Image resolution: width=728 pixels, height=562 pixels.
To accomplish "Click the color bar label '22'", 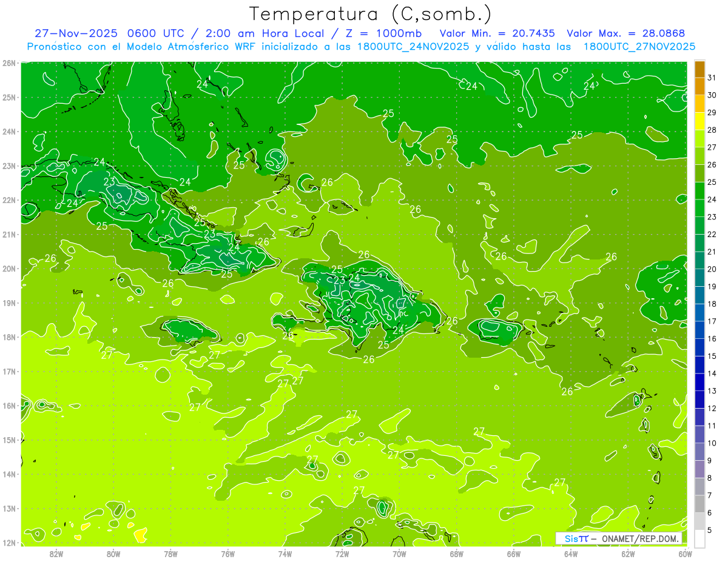I will [x=712, y=234].
